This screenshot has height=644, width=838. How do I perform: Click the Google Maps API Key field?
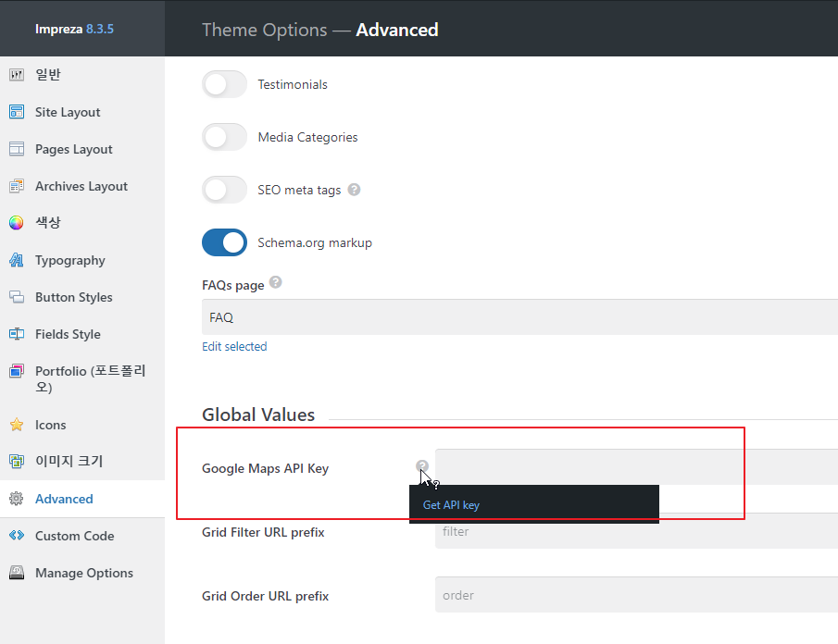pos(636,466)
